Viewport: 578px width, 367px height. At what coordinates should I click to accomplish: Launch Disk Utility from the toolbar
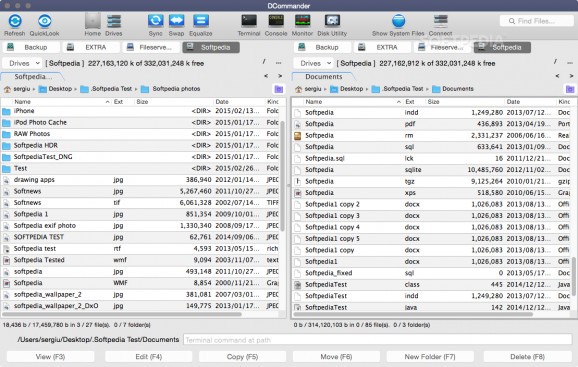pos(332,21)
